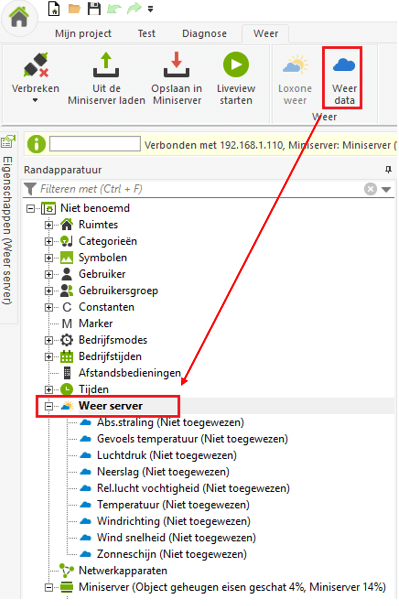Pin the Randapparatuur panel

388,170
